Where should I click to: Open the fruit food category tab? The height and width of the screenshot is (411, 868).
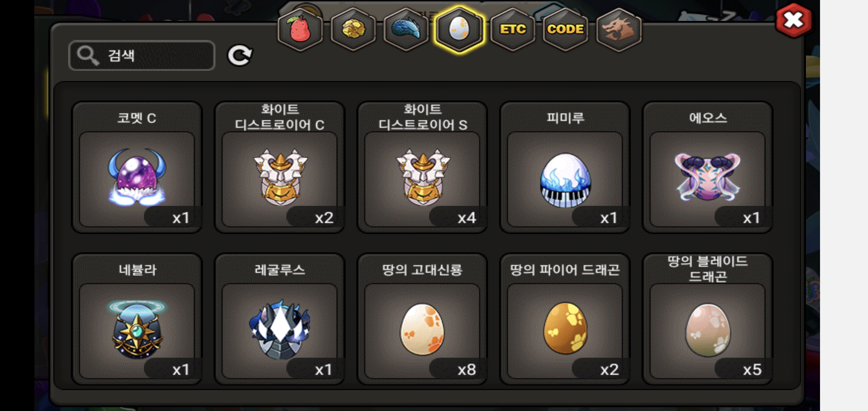point(300,29)
